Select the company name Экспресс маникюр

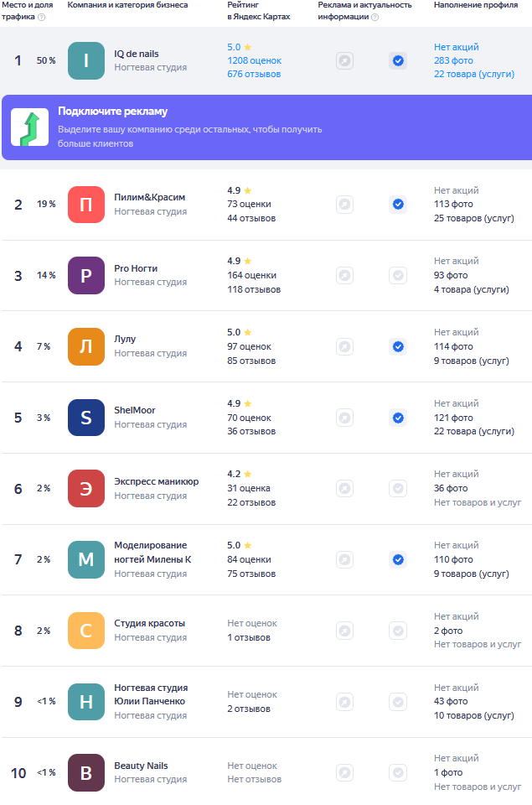tap(157, 481)
